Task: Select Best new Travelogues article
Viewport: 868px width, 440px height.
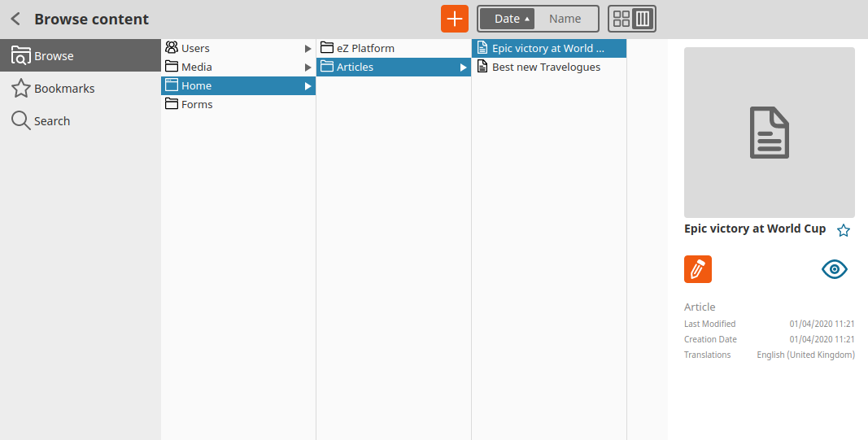Action: click(x=549, y=67)
